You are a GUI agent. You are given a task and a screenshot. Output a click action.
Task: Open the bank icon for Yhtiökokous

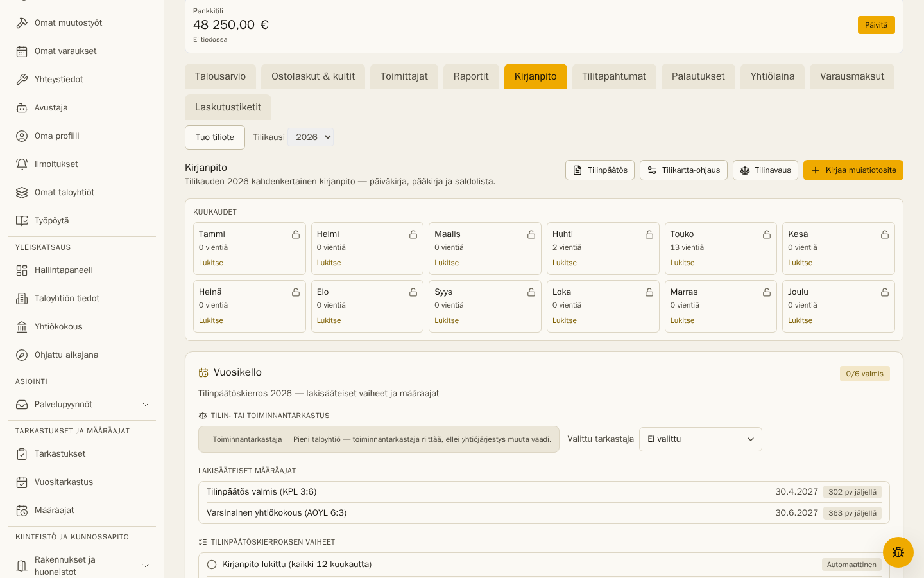22,327
